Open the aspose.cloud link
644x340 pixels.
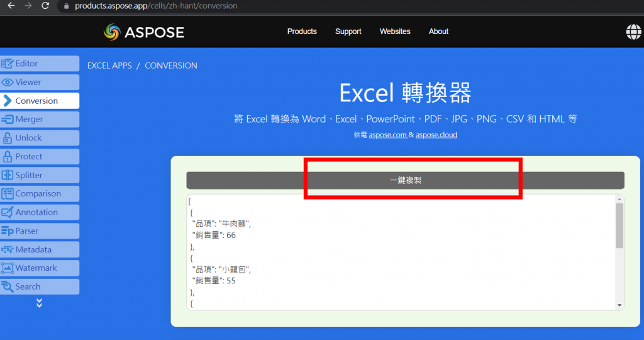tap(436, 135)
